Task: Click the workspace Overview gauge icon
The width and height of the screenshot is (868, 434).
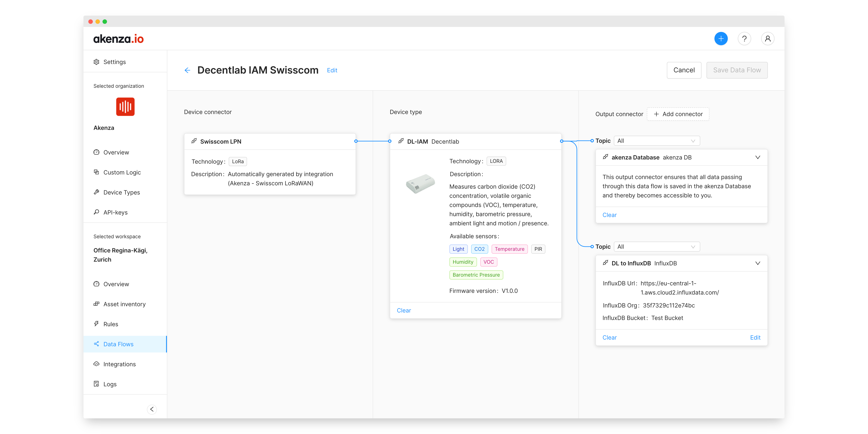Action: click(x=96, y=284)
